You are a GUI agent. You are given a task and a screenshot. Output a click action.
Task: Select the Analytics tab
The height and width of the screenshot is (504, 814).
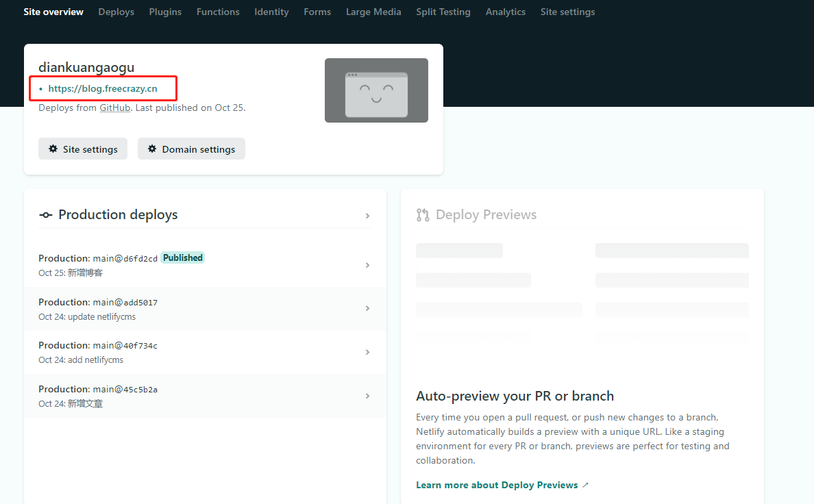point(505,12)
